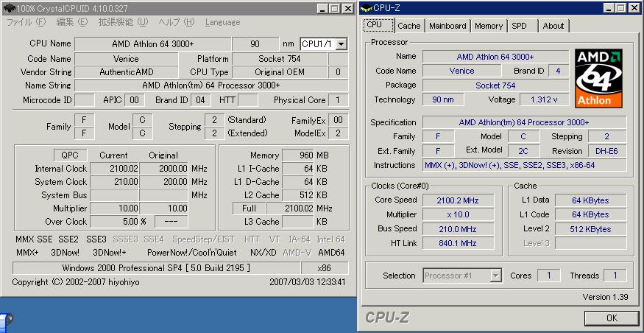Open the ファイル (F) menu
644x333 pixels.
tap(26, 22)
